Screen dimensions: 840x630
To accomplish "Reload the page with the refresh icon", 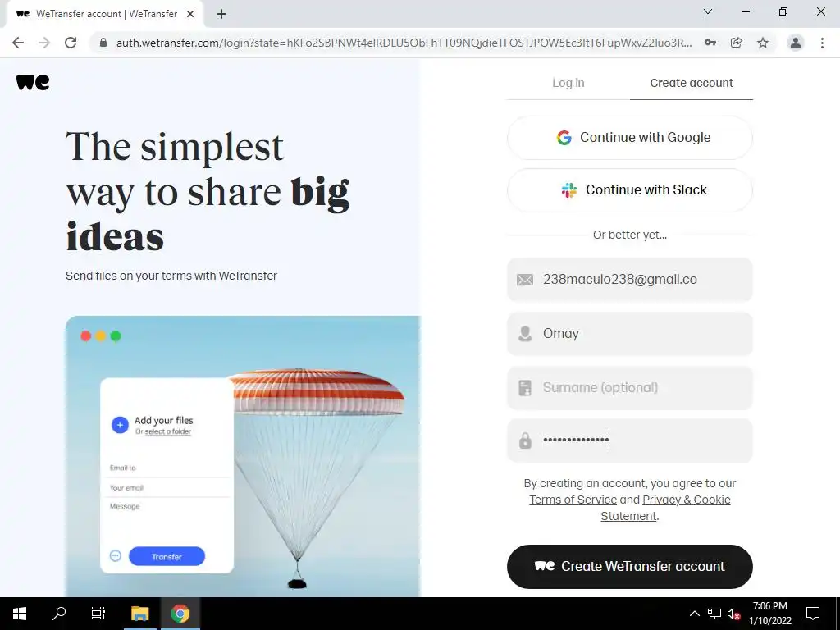I will pyautogui.click(x=71, y=43).
